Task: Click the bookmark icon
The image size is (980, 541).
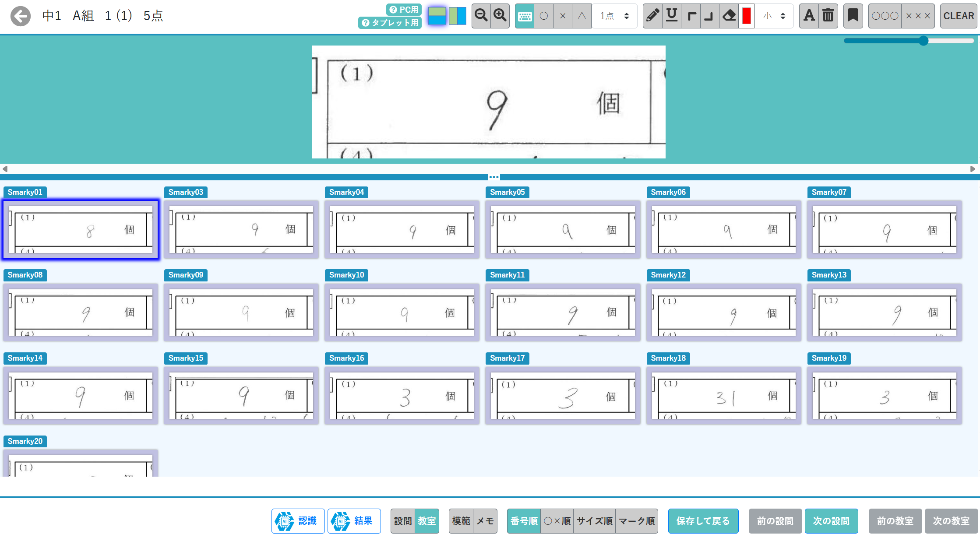Action: coord(853,16)
